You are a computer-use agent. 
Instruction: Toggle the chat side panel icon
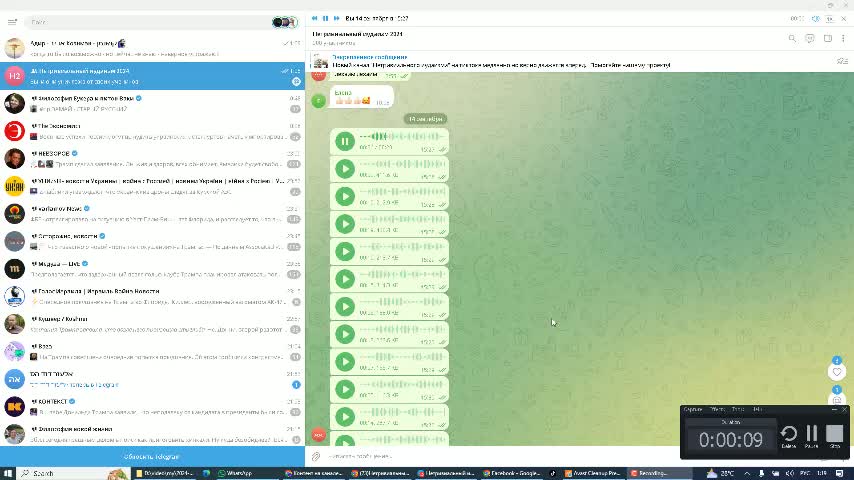827,39
